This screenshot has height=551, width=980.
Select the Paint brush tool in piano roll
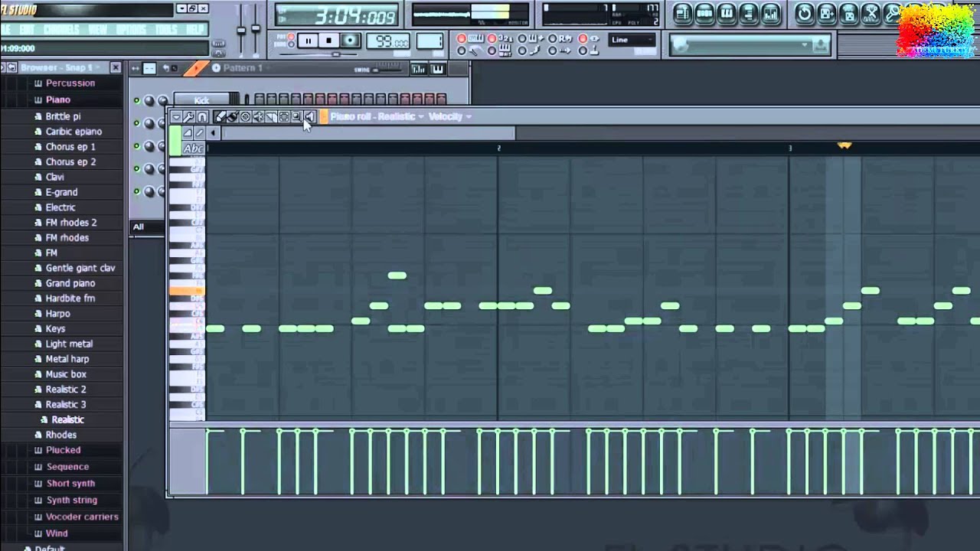pos(232,117)
